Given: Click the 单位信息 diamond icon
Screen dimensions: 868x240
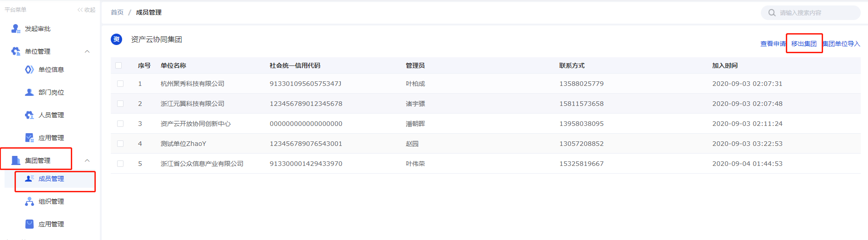Looking at the screenshot, I should (x=30, y=70).
